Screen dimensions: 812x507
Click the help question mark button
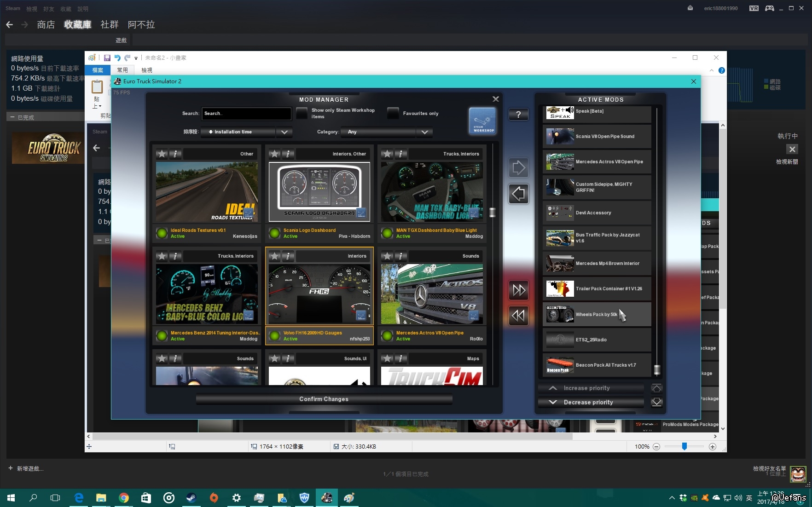click(518, 115)
